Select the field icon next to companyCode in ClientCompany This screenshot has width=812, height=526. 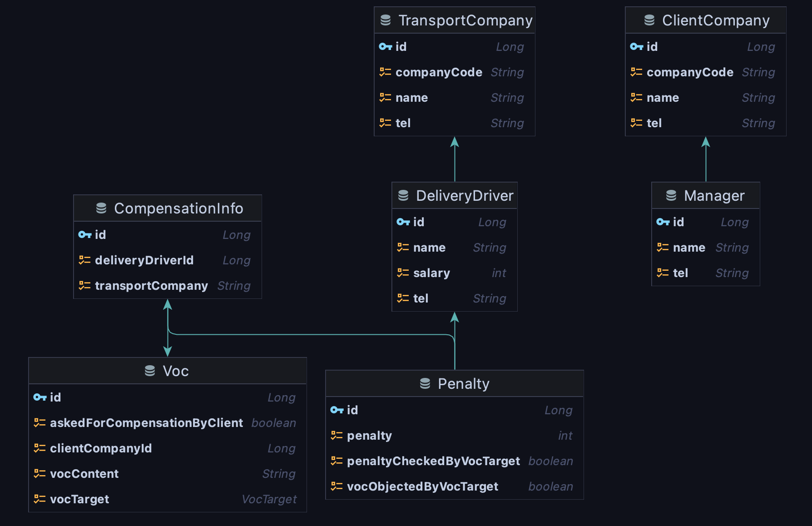637,72
